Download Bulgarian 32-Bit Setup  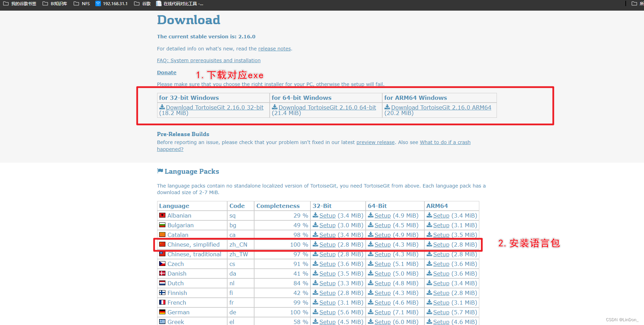[x=327, y=225]
